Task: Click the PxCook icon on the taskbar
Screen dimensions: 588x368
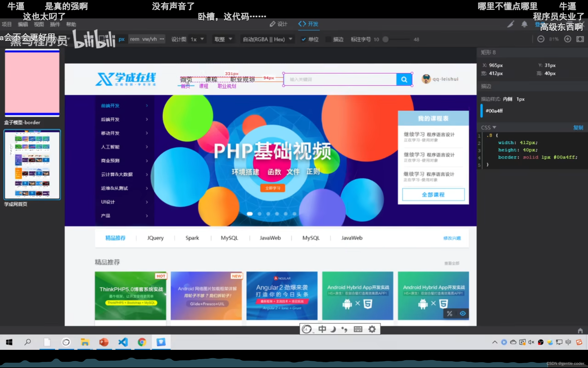Action: coord(161,342)
